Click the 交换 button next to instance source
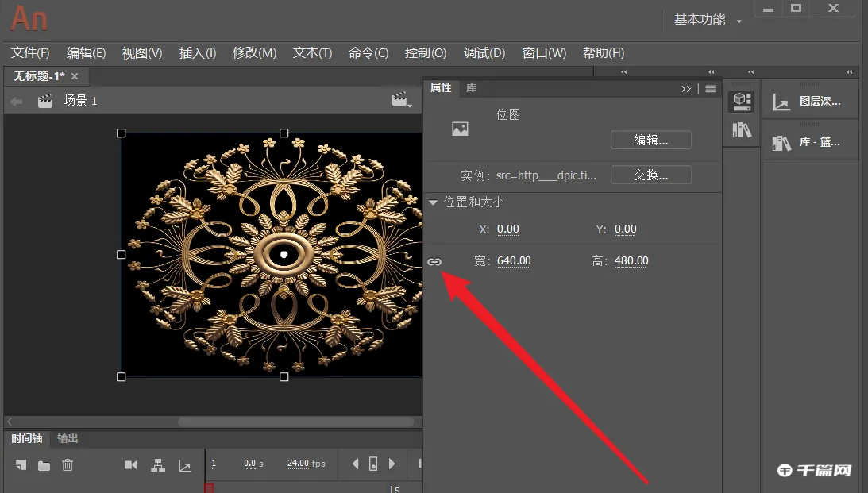Viewport: 868px width, 493px height. pyautogui.click(x=651, y=175)
